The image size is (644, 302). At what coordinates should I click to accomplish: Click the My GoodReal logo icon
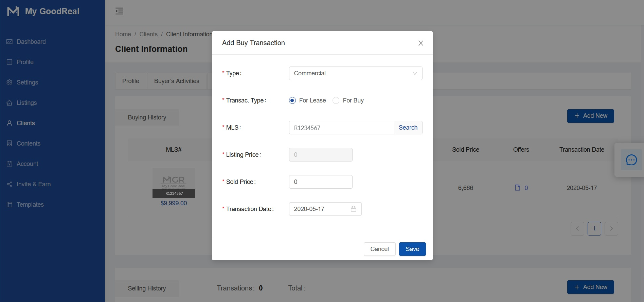[x=13, y=11]
